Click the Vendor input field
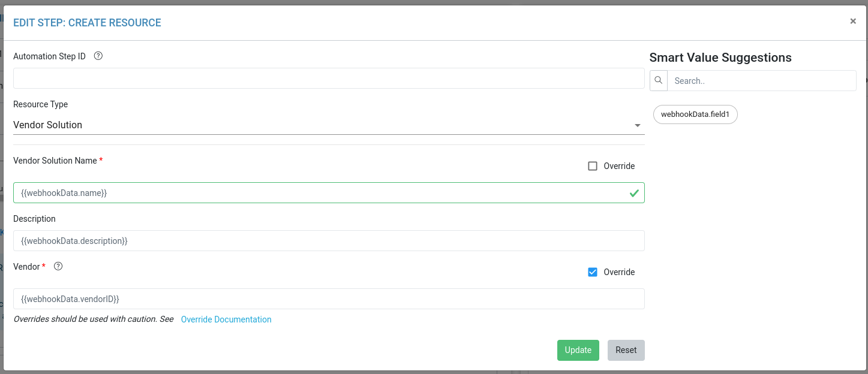Screen dimensions: 868x374 329,299
